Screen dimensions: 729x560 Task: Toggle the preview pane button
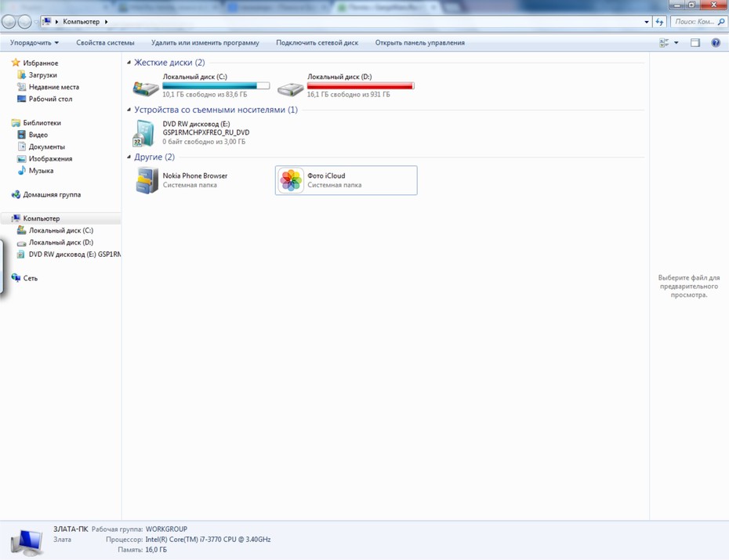695,43
